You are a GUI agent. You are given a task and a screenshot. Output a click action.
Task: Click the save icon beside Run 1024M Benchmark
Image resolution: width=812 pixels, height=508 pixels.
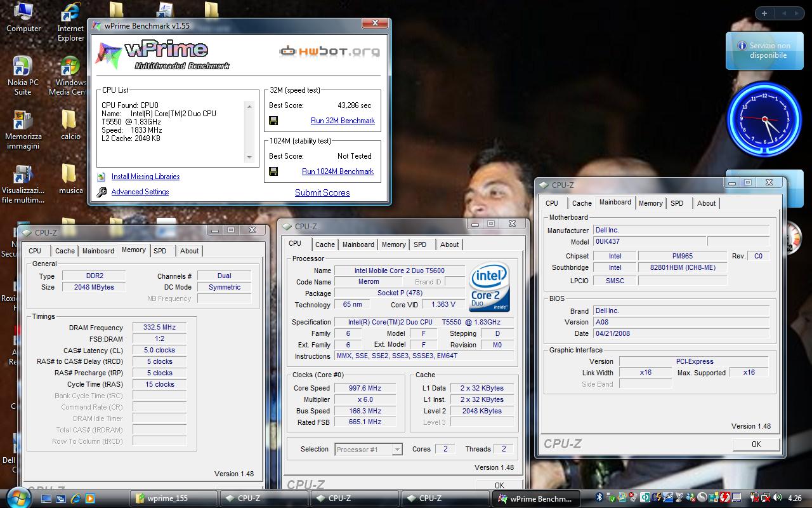click(x=273, y=171)
